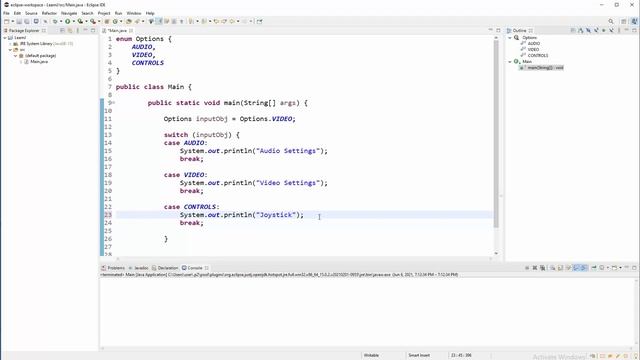Click the New Java Package toolbar icon
The width and height of the screenshot is (640, 360).
(107, 21)
